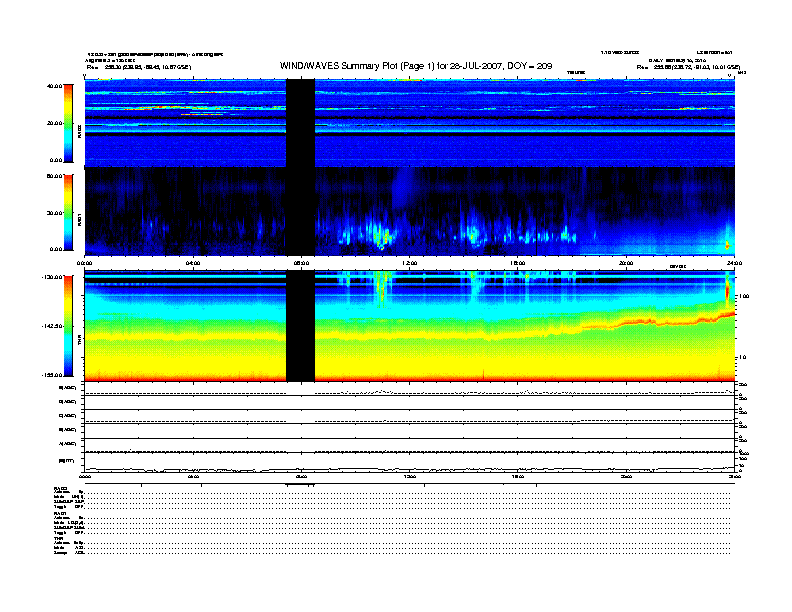792x612 pixels.
Task: Click the 40.00 label on RAD2 scale
Action: click(x=54, y=86)
